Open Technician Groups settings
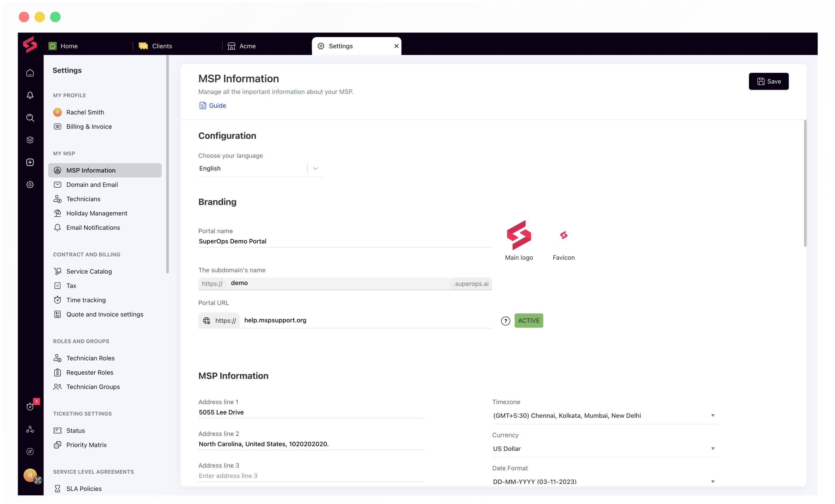Screen dimensions: 835x504 pos(105,387)
